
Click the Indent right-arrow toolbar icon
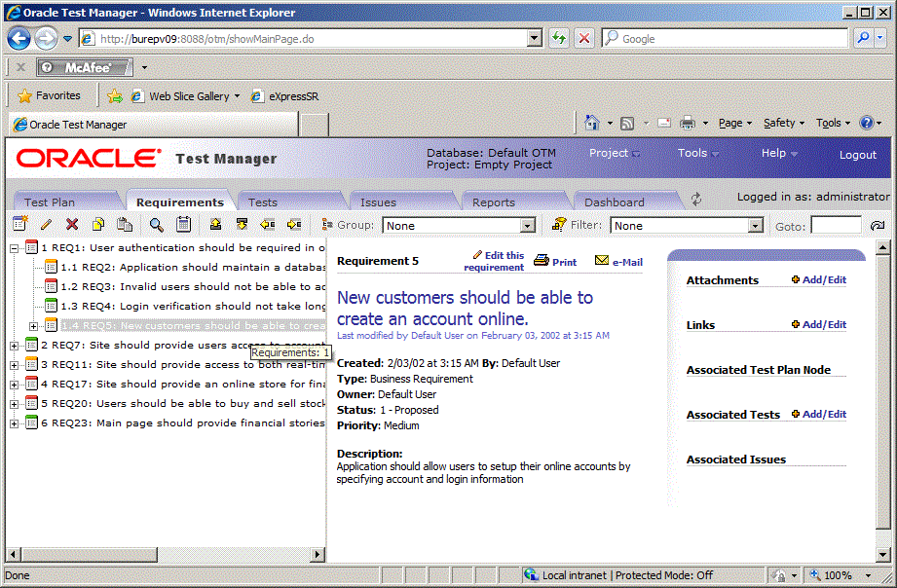click(294, 225)
